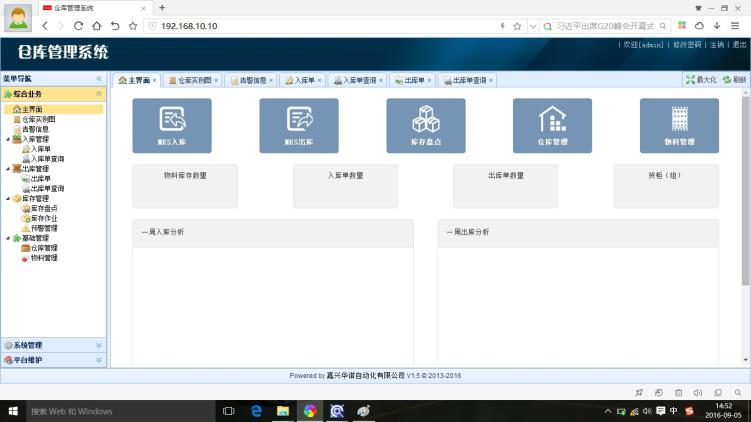Click the 刷新 refresh button

pyautogui.click(x=734, y=80)
